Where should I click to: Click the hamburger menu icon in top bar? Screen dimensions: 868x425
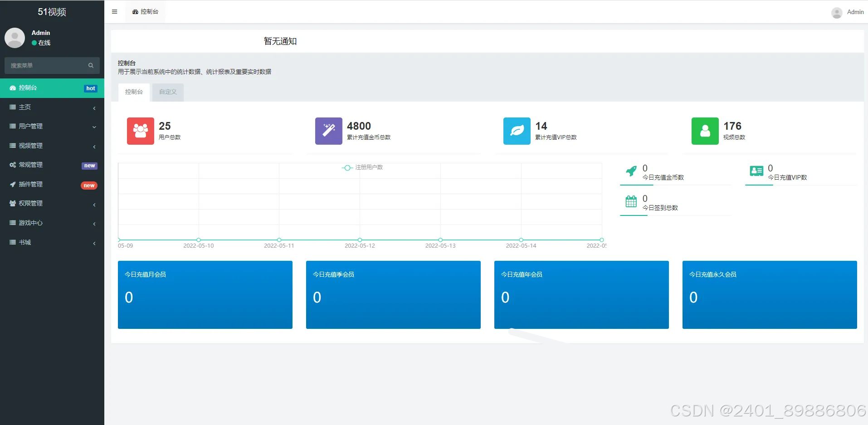click(114, 11)
